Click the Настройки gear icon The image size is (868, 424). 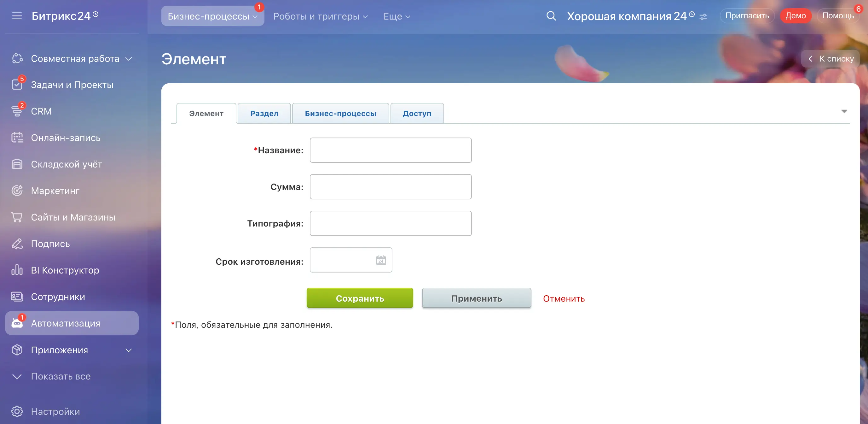click(x=17, y=411)
